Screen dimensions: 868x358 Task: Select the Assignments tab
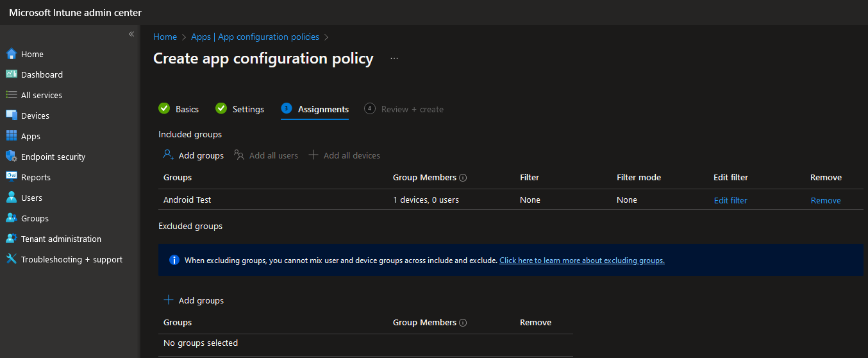[x=315, y=109]
